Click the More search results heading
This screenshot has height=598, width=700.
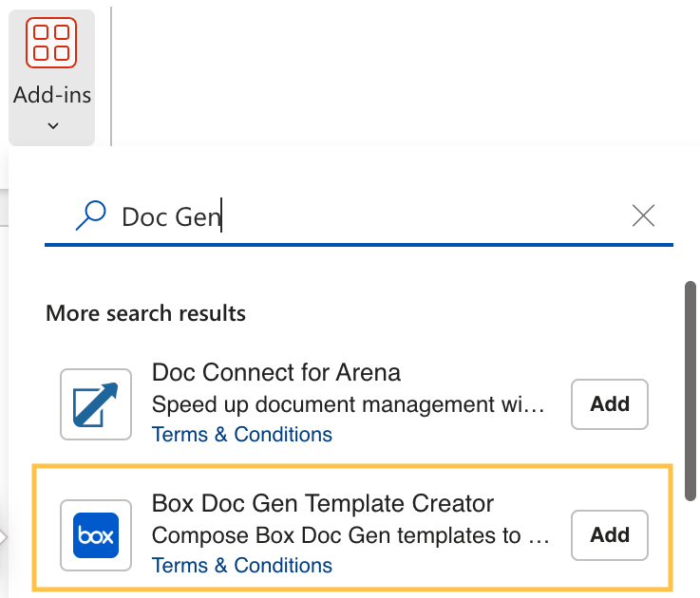click(145, 313)
